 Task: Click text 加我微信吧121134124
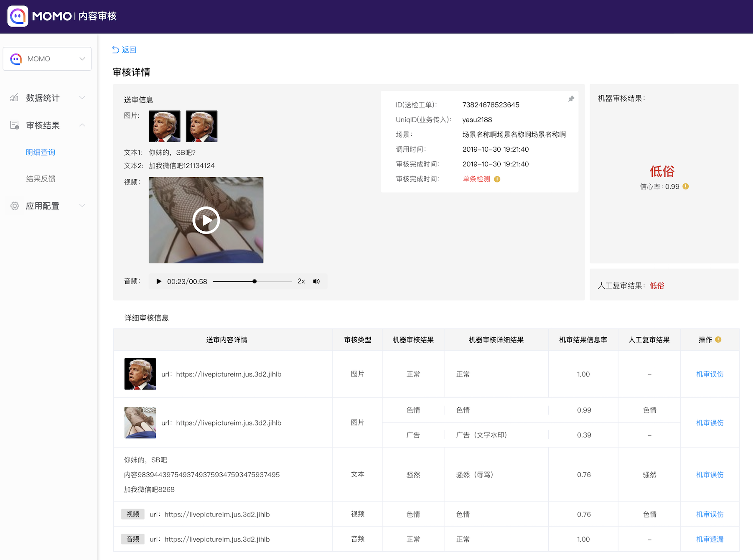pos(182,166)
